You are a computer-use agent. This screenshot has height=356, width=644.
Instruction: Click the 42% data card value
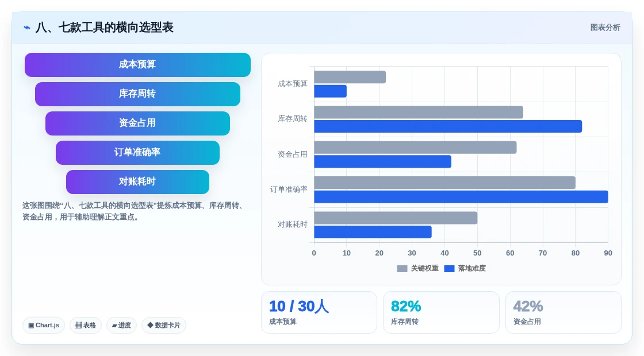click(528, 307)
